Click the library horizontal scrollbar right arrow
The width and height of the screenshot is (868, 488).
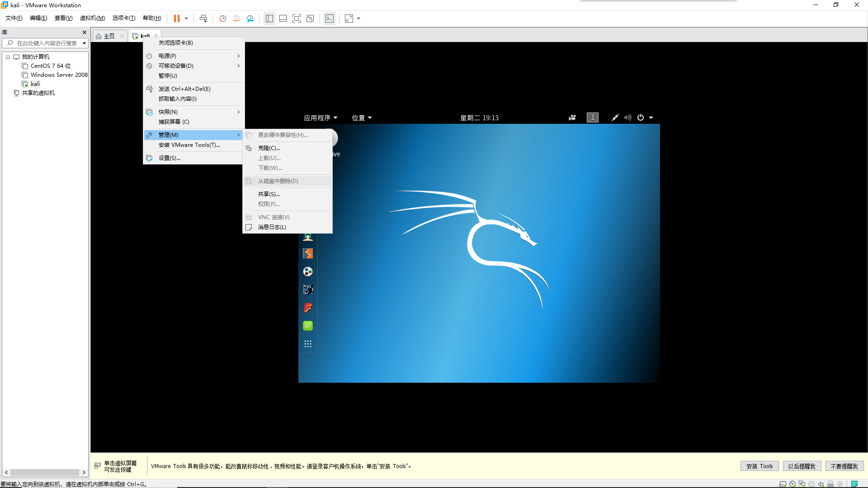tap(84, 472)
